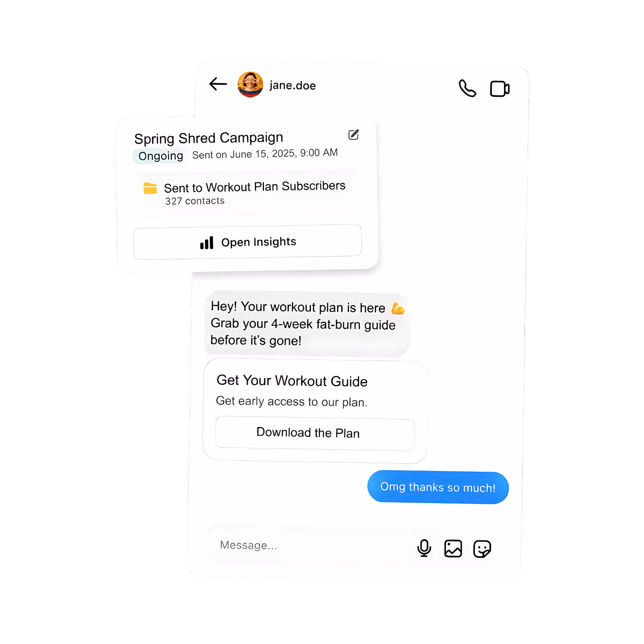This screenshot has height=644, width=644.
Task: Open jane.doe username in the header
Action: pyautogui.click(x=293, y=85)
